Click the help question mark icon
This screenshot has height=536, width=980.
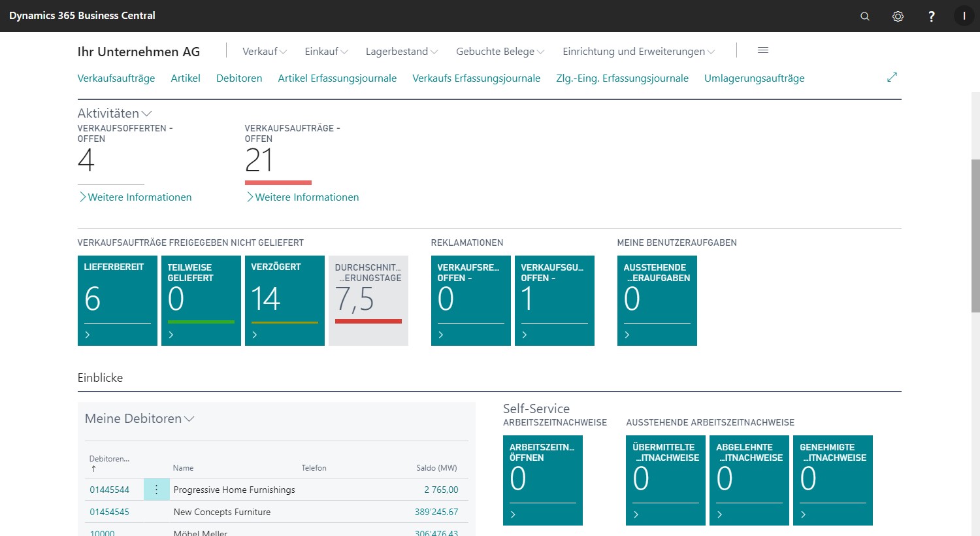pyautogui.click(x=931, y=16)
